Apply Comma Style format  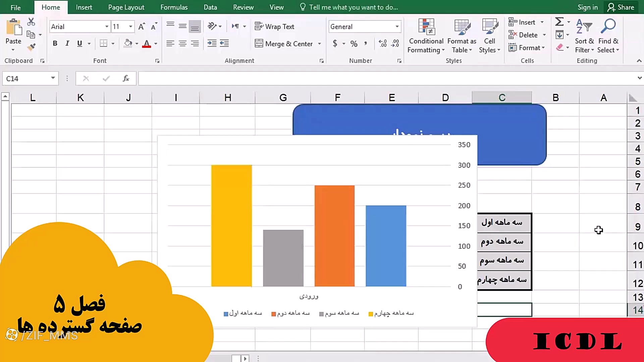point(366,44)
